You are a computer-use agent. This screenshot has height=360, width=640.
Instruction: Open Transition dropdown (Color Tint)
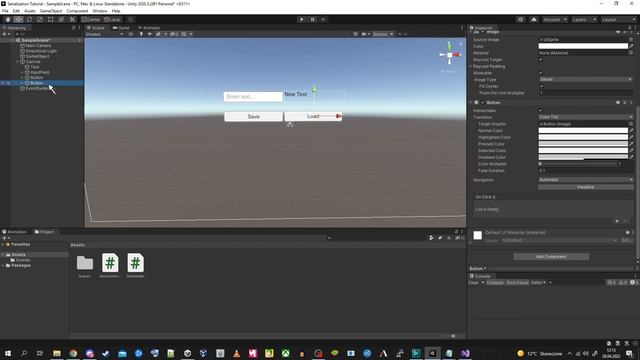586,117
